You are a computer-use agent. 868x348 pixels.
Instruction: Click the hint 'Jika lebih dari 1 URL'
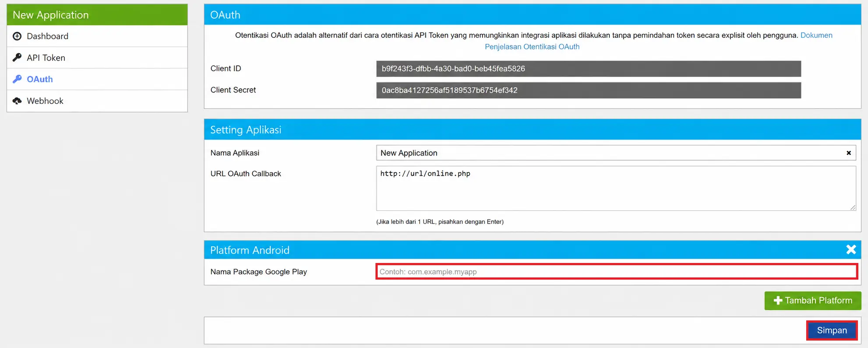440,222
